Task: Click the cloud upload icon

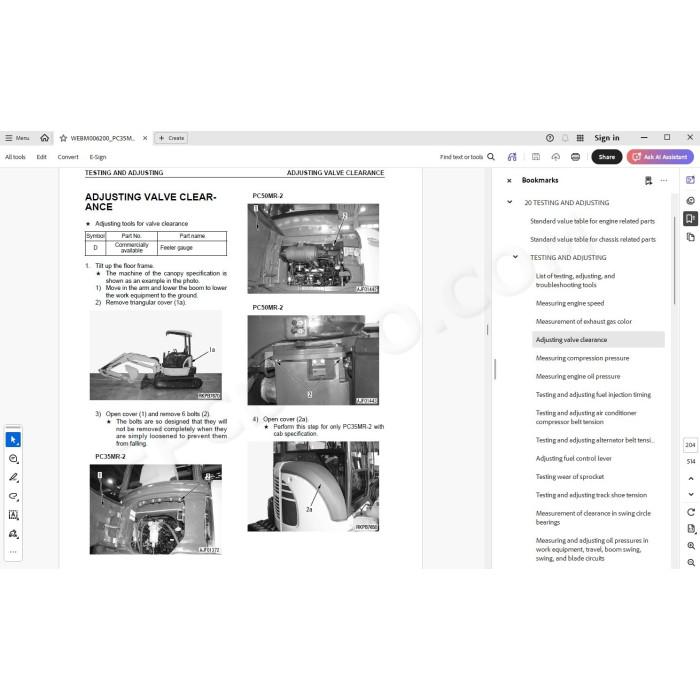Action: [556, 157]
